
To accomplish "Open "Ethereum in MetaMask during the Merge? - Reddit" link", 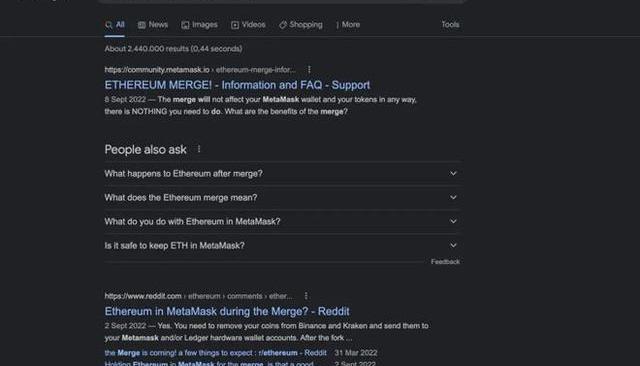I will tap(227, 311).
